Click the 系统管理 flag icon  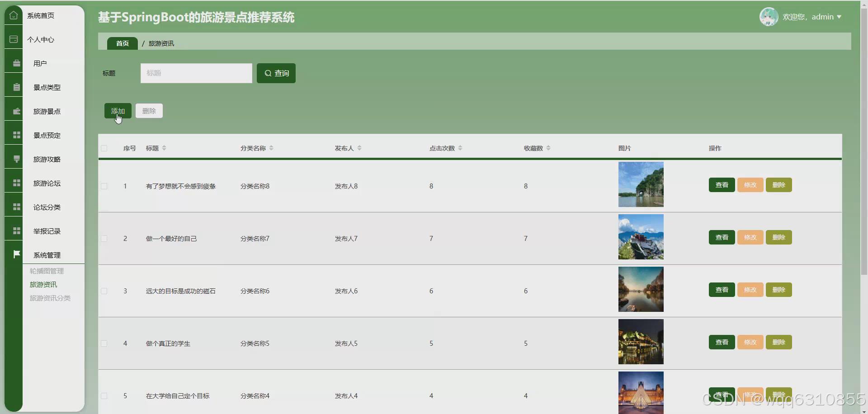(x=16, y=254)
